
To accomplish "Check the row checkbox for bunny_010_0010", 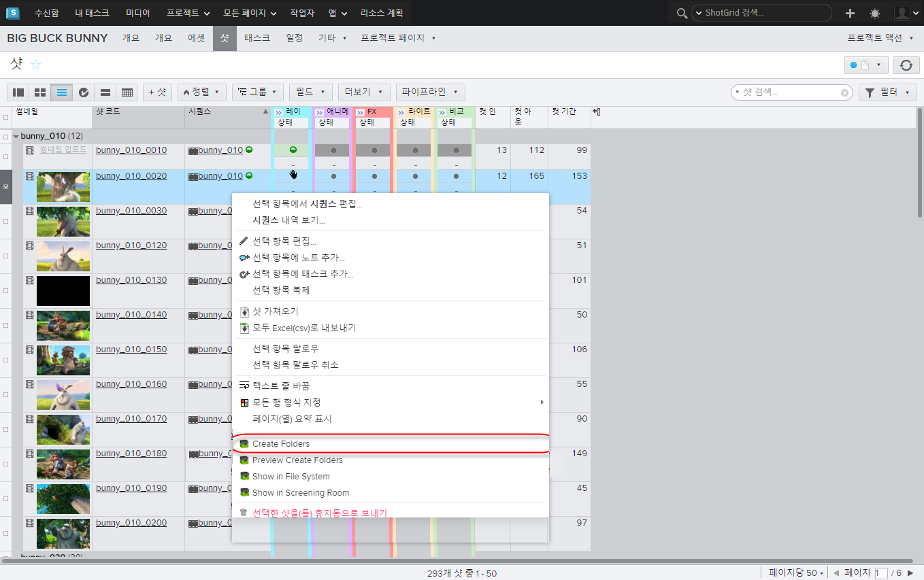I will tap(6, 156).
